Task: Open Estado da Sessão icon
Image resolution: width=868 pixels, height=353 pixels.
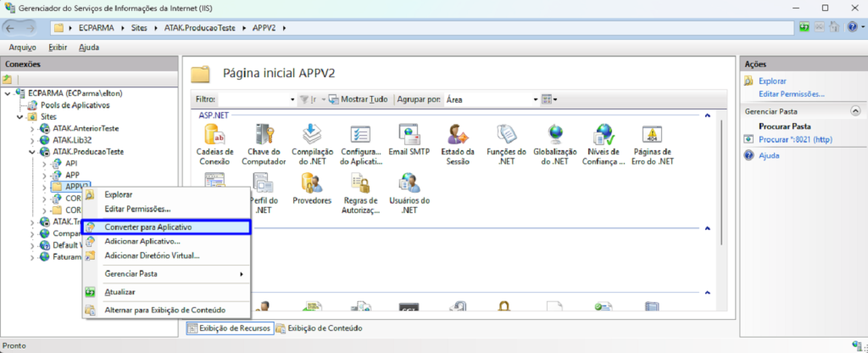Action: [x=458, y=136]
